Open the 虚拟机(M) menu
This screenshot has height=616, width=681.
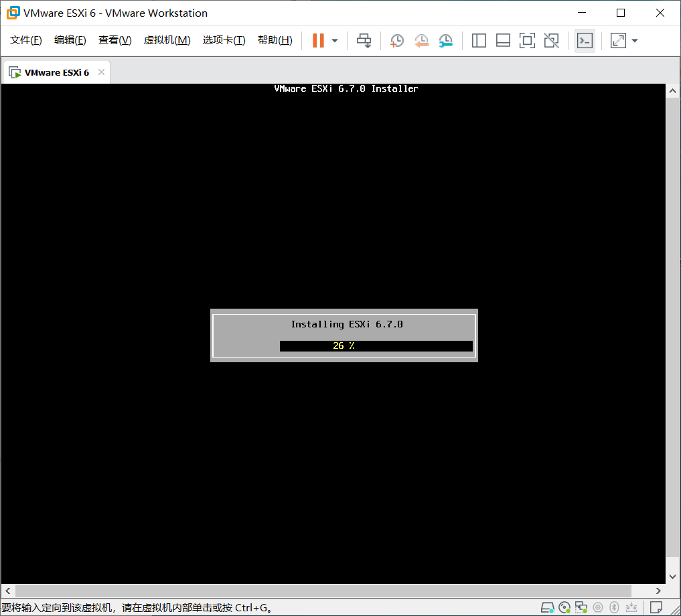[167, 40]
